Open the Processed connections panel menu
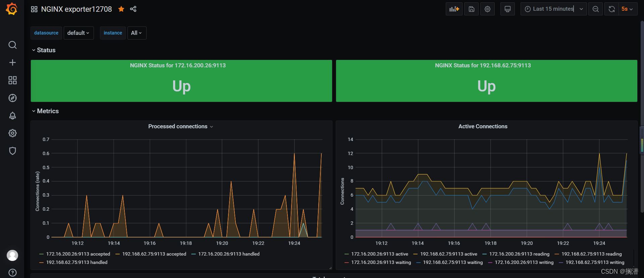The width and height of the screenshot is (644, 278). click(x=180, y=126)
